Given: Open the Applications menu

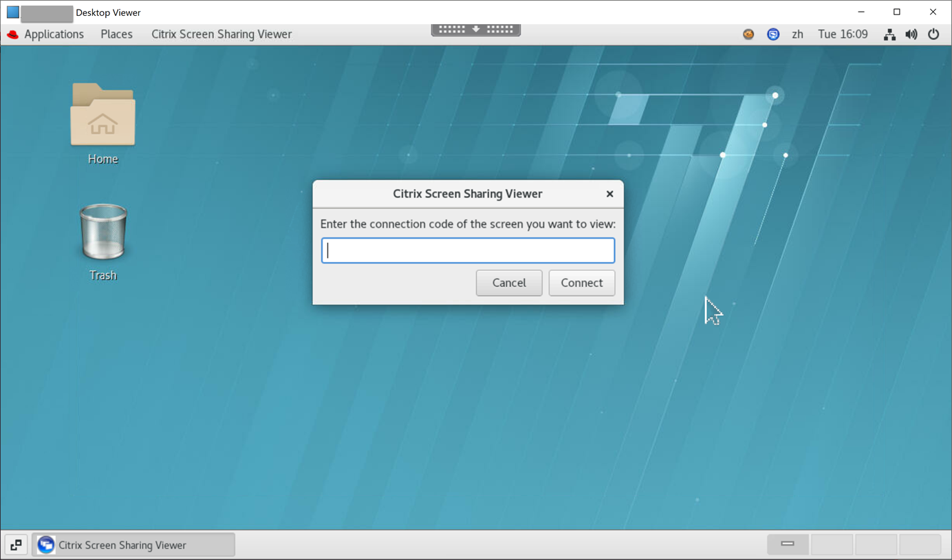Looking at the screenshot, I should (x=54, y=34).
